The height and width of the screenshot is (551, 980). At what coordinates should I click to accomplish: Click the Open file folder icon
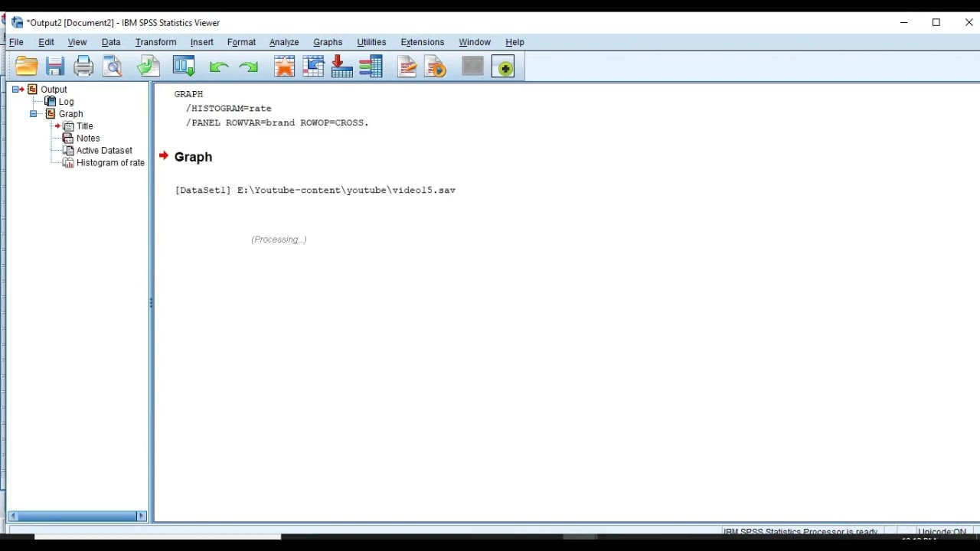pos(26,67)
